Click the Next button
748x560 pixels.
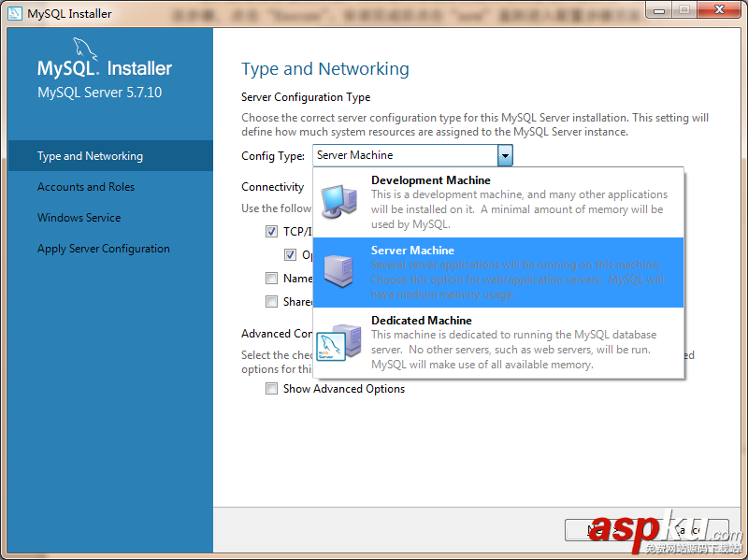pos(603,530)
